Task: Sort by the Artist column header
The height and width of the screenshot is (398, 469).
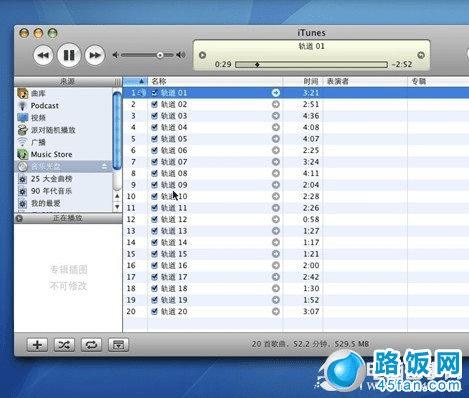Action: (x=365, y=81)
